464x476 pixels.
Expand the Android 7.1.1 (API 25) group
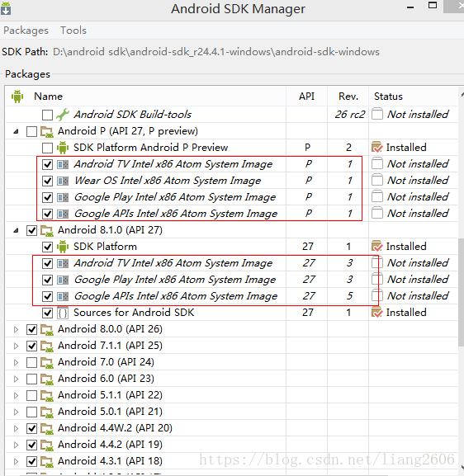pyautogui.click(x=17, y=346)
